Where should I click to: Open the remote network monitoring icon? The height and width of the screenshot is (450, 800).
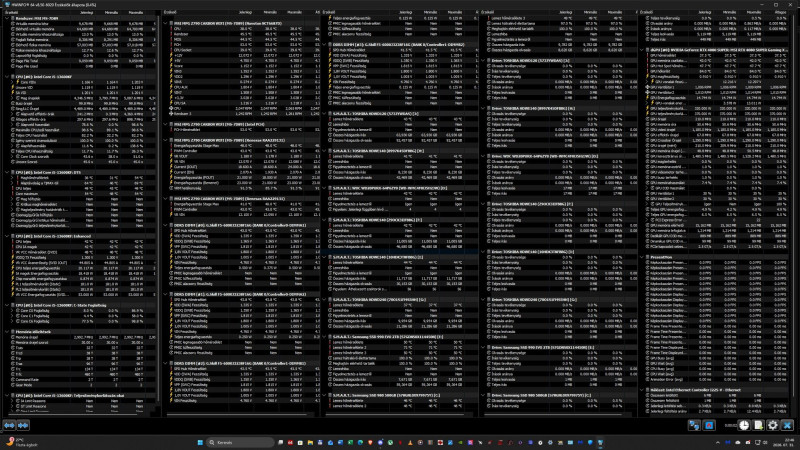(694, 425)
